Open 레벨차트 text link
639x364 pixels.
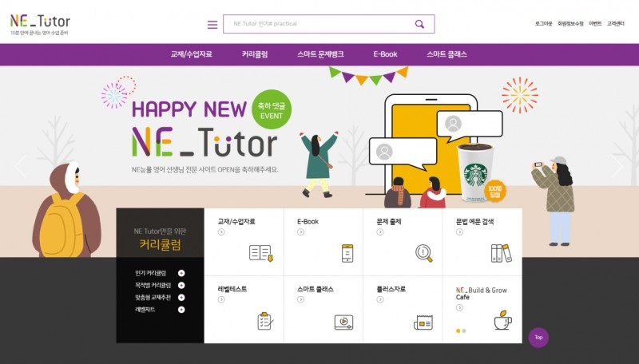click(145, 310)
